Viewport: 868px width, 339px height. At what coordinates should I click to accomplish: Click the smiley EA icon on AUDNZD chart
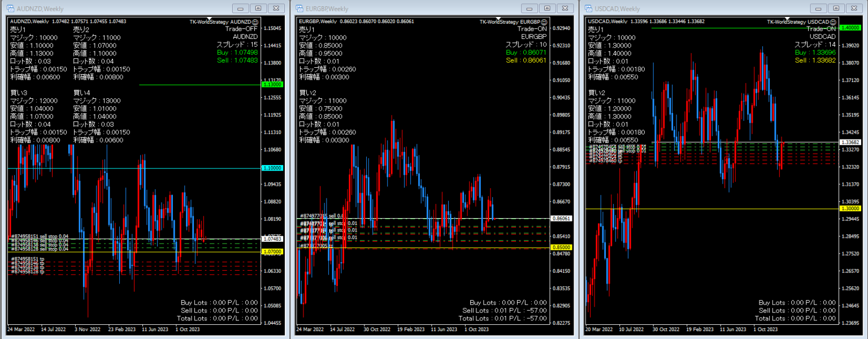[255, 21]
